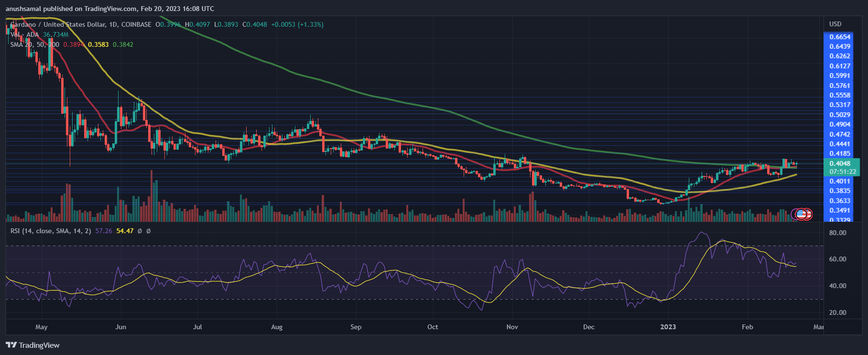Click the RSI SMA value 54.47
The image size is (868, 355).
(x=125, y=231)
